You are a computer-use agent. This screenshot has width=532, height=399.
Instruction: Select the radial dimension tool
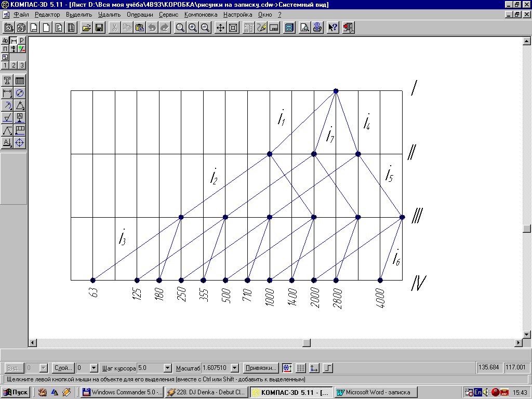tap(7, 105)
